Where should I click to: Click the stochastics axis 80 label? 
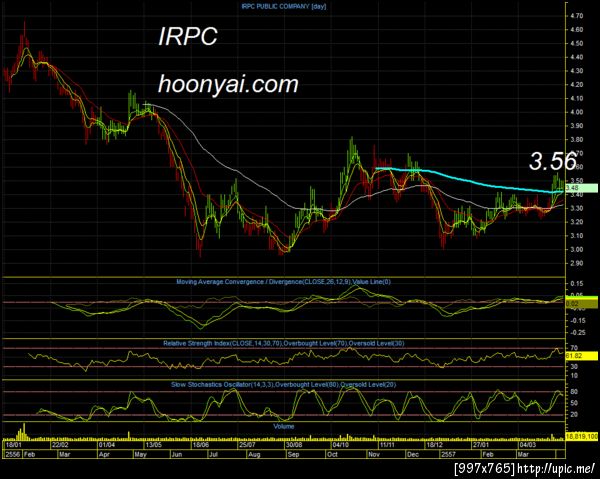pos(574,392)
